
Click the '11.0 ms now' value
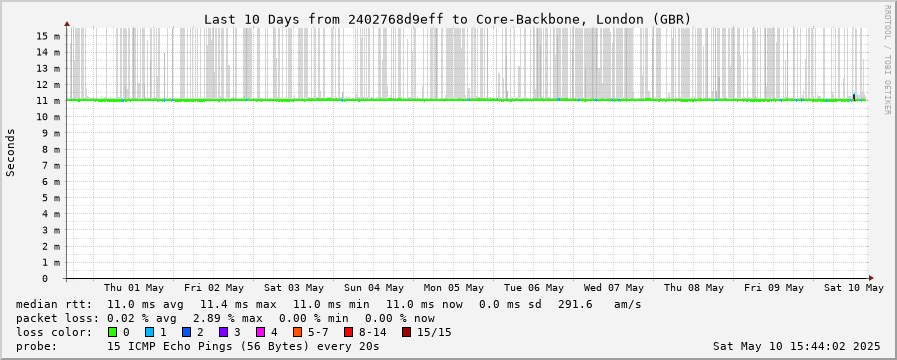[x=424, y=304]
